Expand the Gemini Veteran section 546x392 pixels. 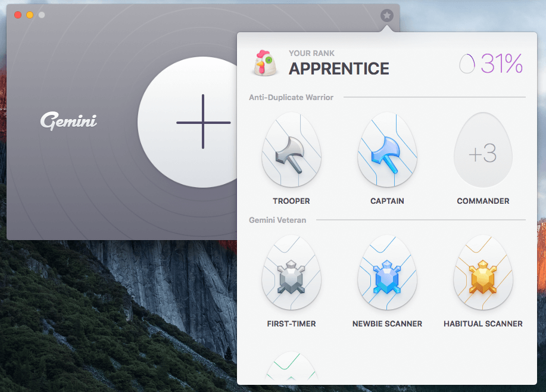[x=277, y=220]
